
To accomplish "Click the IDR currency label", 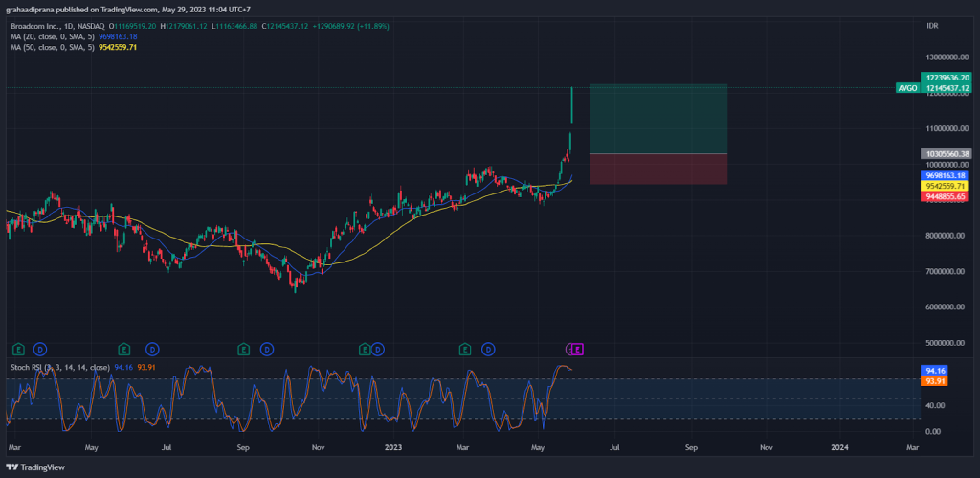I will tap(932, 26).
